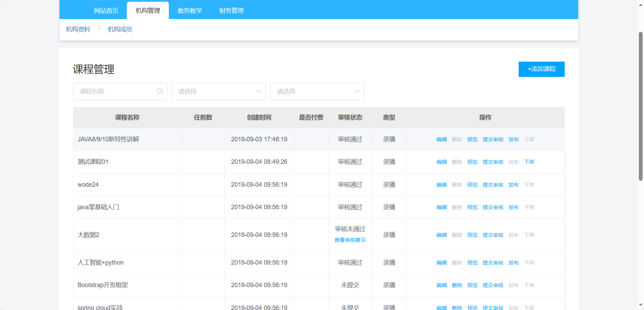
Task: Click the vertical scrollbar thumb
Action: pos(641,106)
